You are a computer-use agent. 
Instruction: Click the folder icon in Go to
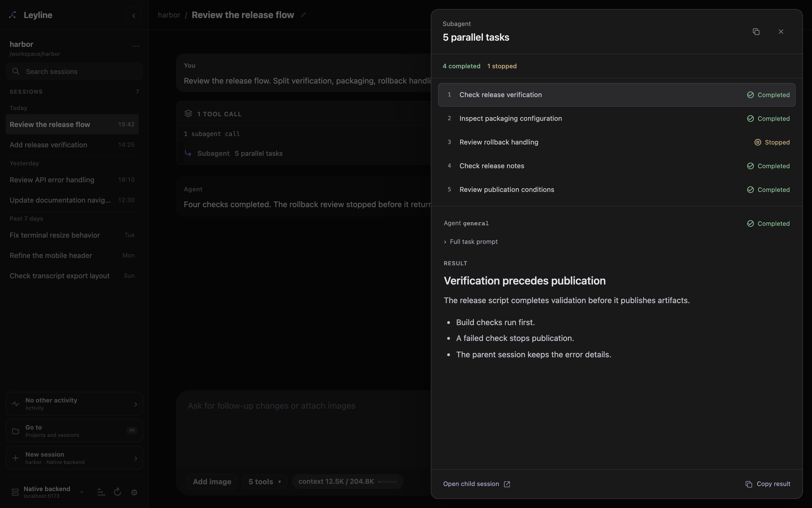[x=16, y=431]
